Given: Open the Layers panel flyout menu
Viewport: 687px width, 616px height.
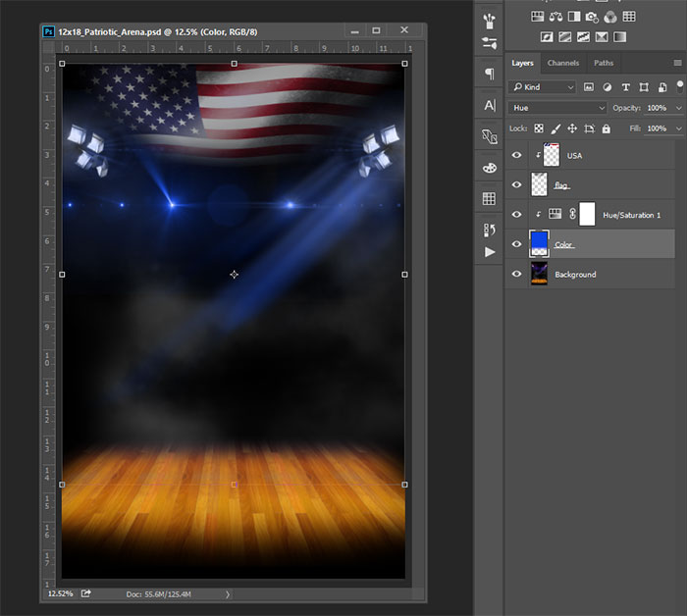Looking at the screenshot, I should (x=677, y=63).
